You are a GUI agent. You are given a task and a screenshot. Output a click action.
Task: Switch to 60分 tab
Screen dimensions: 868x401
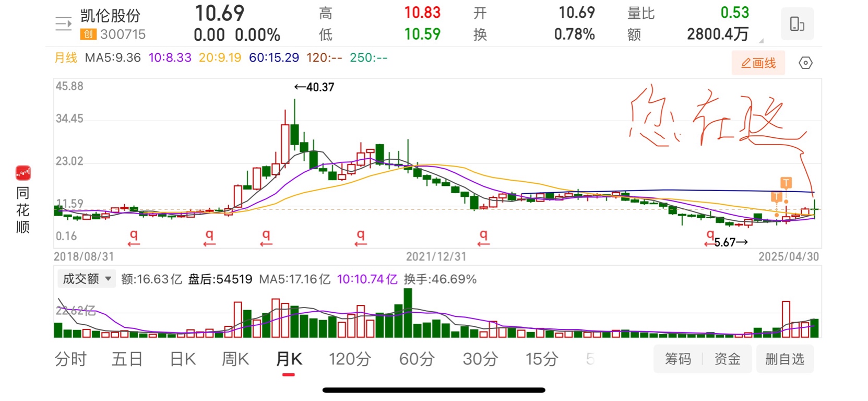pyautogui.click(x=417, y=359)
